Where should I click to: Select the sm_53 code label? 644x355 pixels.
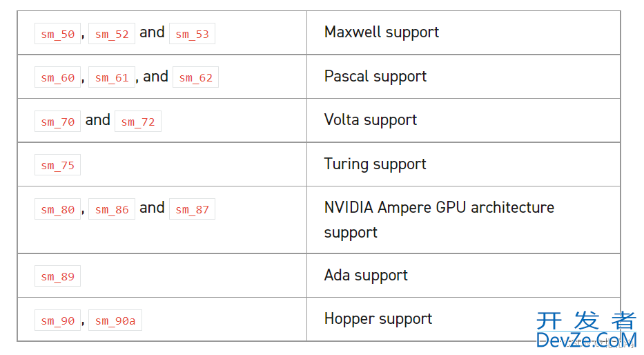click(x=192, y=34)
